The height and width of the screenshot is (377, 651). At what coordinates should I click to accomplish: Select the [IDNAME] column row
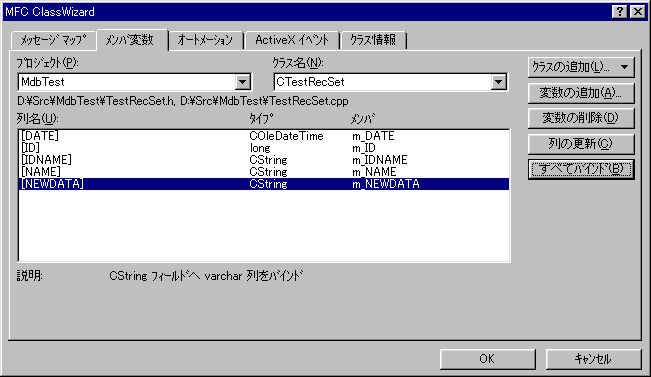[x=264, y=160]
